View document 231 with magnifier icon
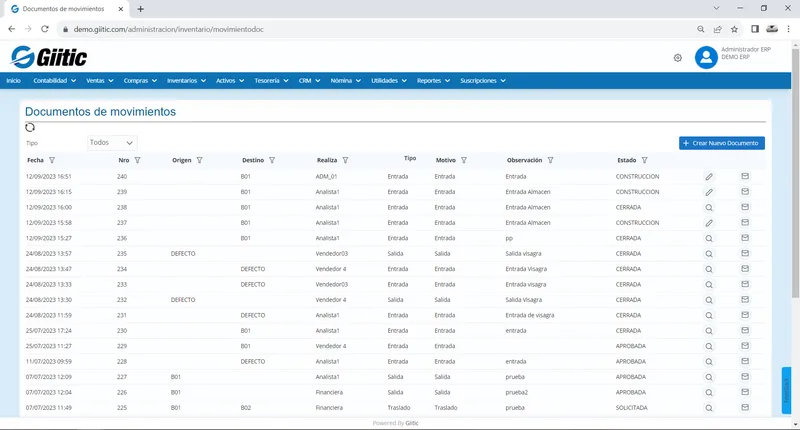The image size is (800, 430). pyautogui.click(x=709, y=315)
